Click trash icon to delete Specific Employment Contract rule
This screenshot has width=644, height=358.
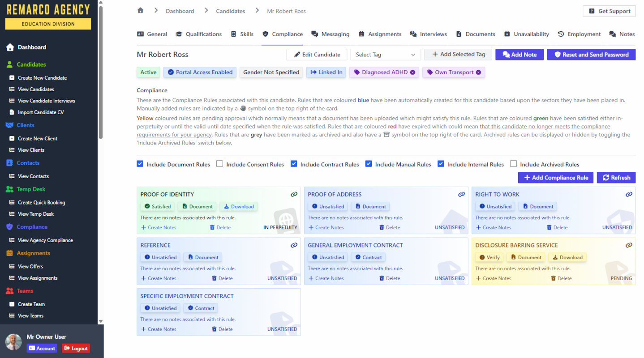214,329
